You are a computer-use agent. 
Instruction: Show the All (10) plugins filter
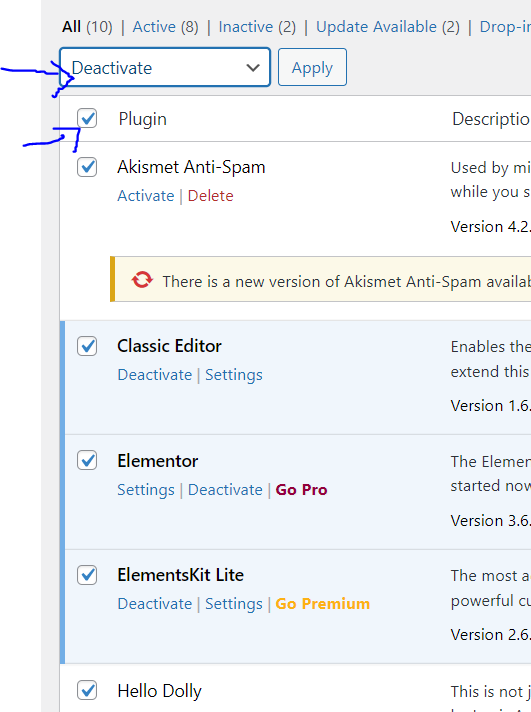pyautogui.click(x=87, y=27)
